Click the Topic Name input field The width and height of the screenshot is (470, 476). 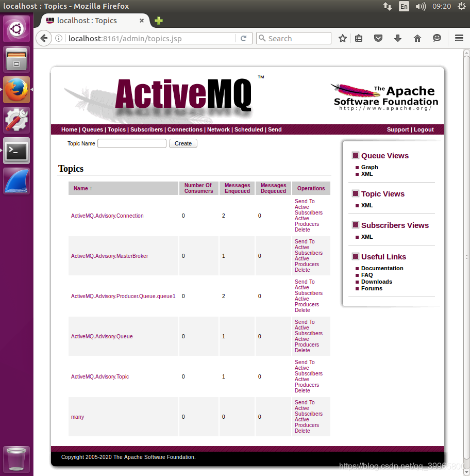(x=132, y=143)
